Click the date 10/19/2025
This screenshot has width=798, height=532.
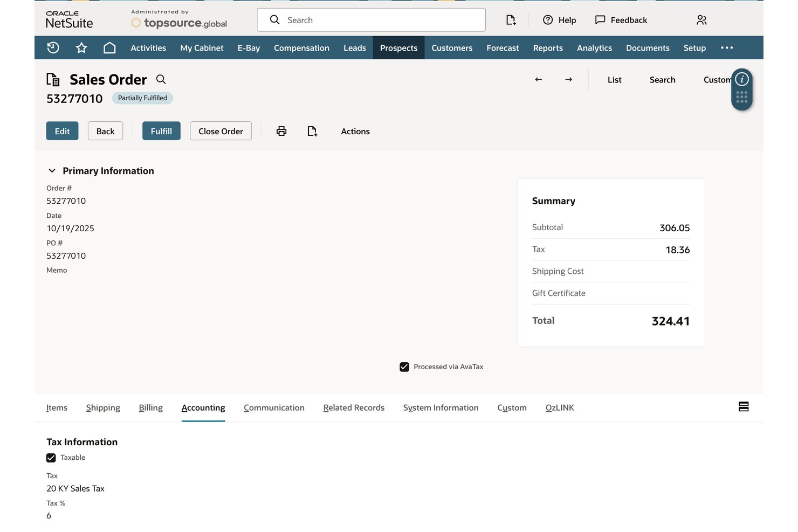70,229
